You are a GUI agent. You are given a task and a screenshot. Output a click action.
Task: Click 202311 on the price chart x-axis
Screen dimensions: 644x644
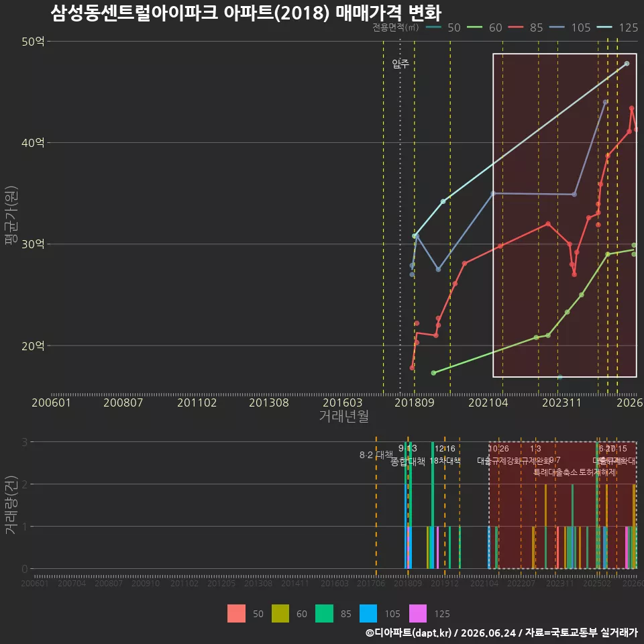click(561, 402)
